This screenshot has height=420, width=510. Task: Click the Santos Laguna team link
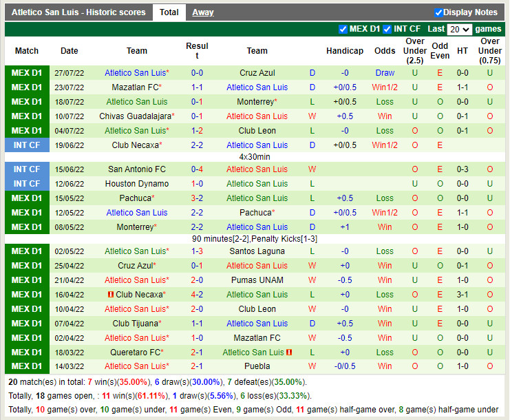(x=257, y=251)
